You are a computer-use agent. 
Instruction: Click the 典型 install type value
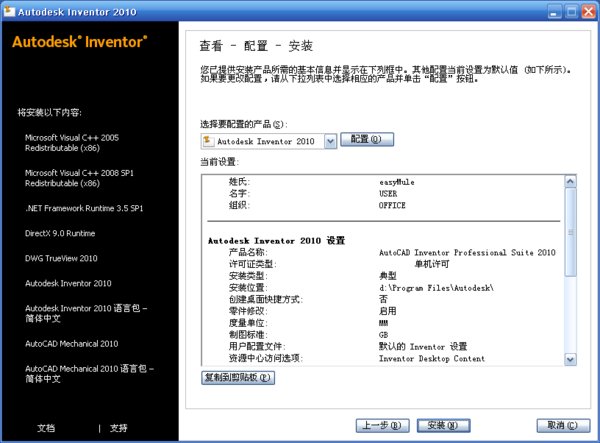click(388, 276)
